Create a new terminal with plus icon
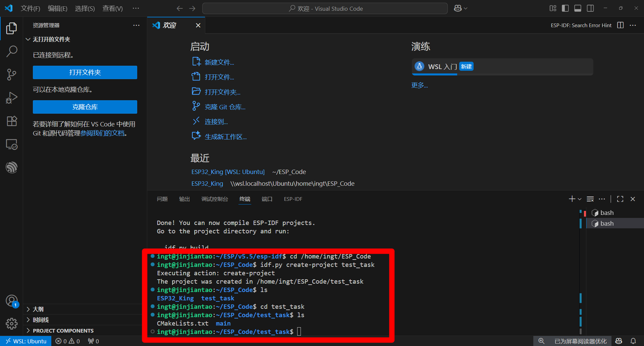This screenshot has width=644, height=346. (572, 199)
